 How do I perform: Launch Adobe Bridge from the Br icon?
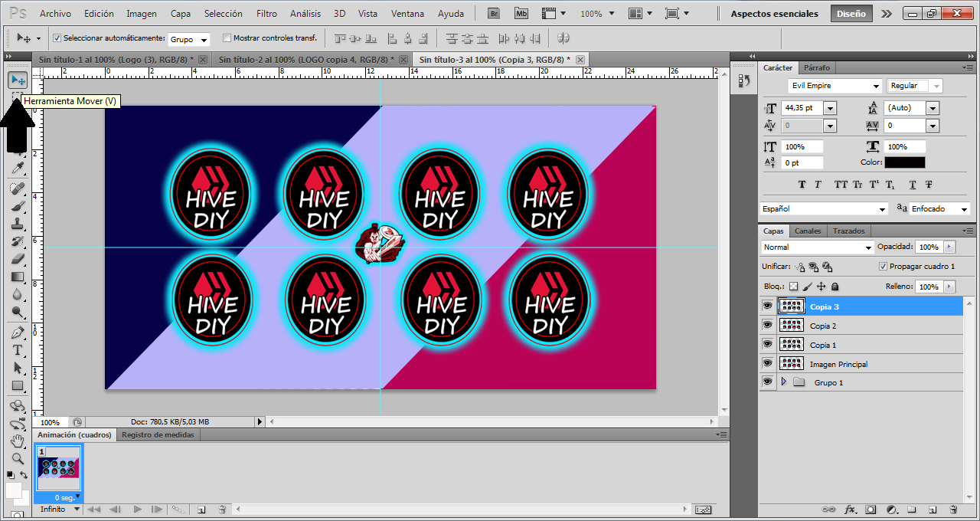(495, 14)
